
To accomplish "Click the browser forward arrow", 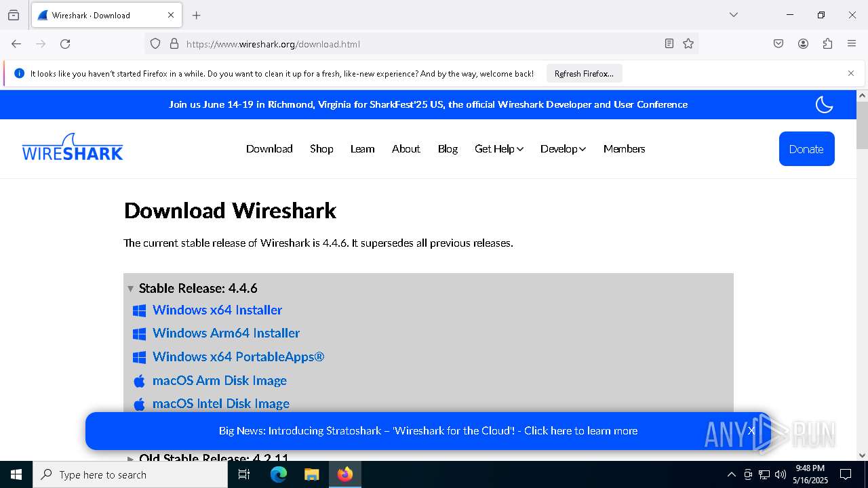I will click(x=41, y=44).
